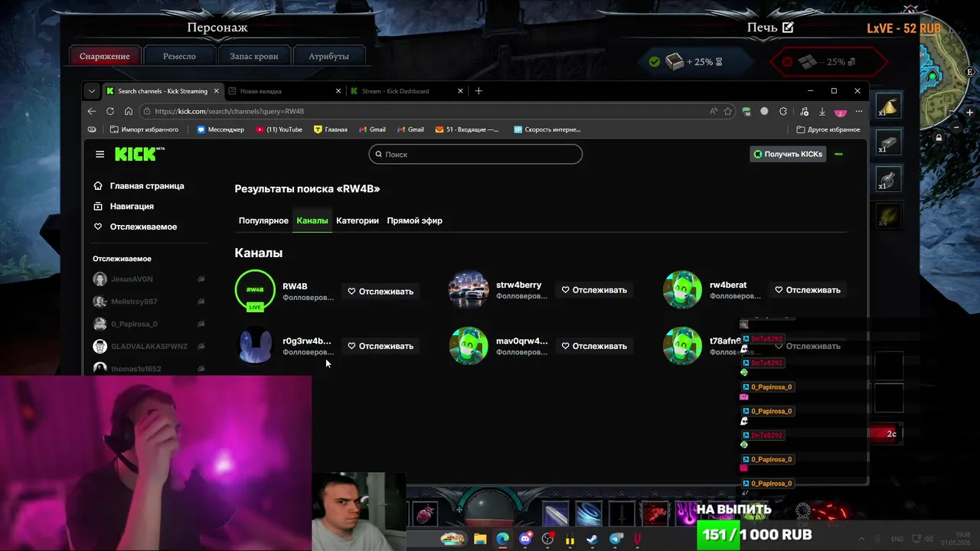Image resolution: width=980 pixels, height=551 pixels.
Task: Select Снаряжение tab in game Персонаж panel
Action: [x=104, y=56]
